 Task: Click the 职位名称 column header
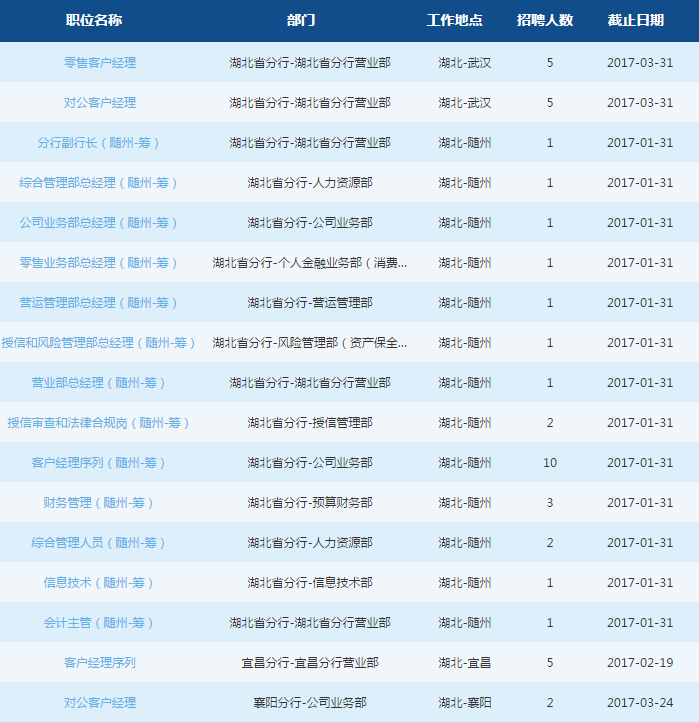(x=94, y=21)
